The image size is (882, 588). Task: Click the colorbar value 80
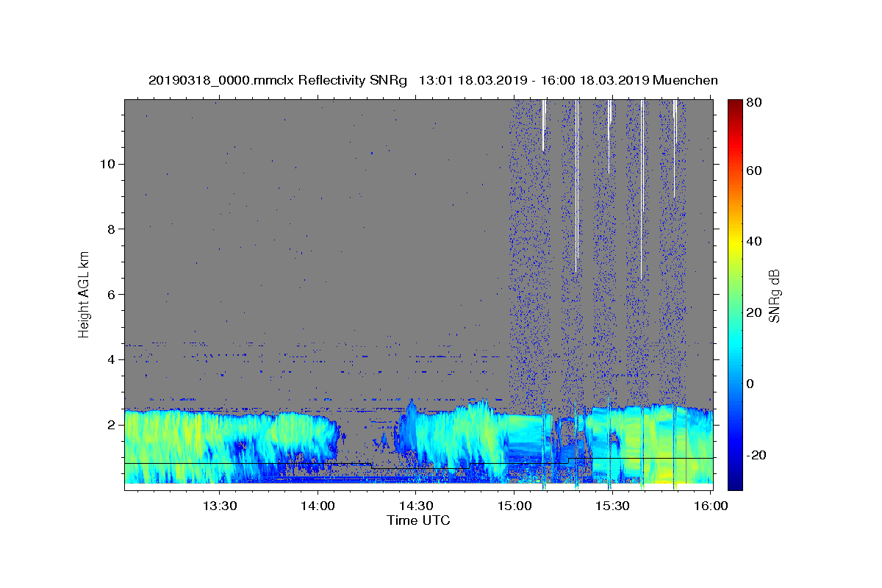coord(753,103)
